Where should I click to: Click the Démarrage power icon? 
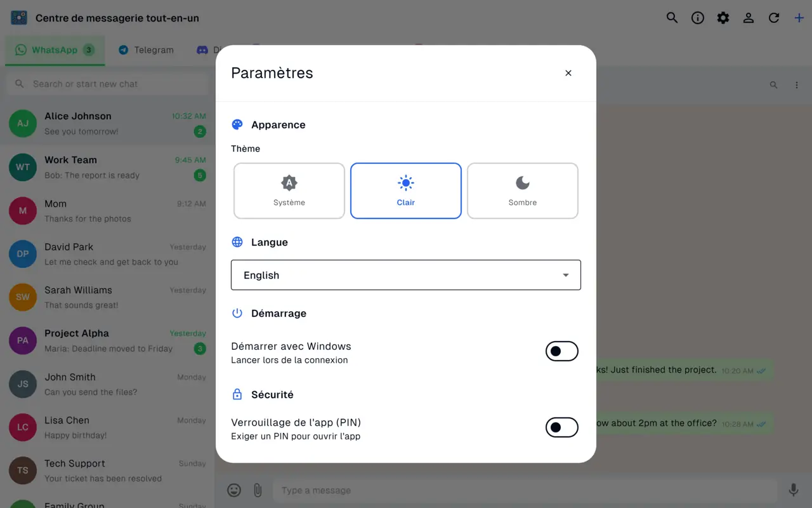point(237,313)
